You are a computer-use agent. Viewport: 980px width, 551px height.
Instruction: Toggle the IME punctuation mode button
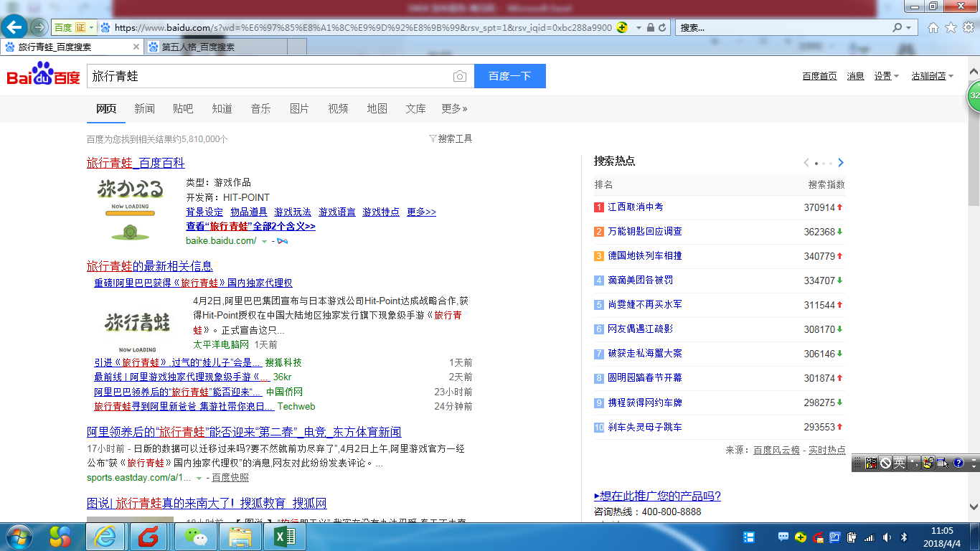pyautogui.click(x=913, y=463)
